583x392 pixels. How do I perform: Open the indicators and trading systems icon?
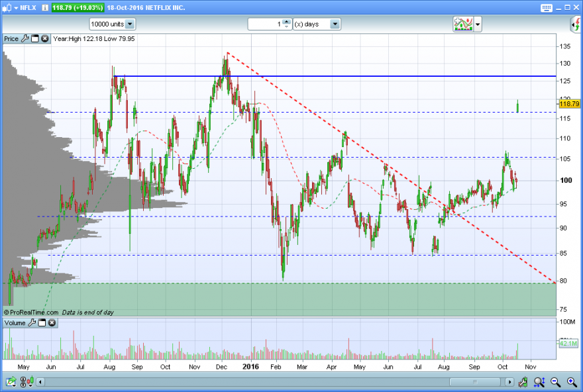click(463, 24)
